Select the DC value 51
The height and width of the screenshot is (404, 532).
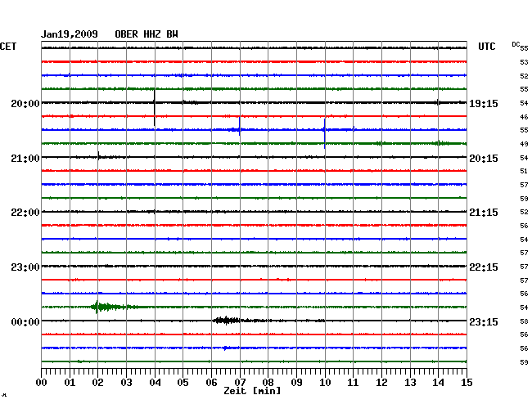[x=524, y=171]
